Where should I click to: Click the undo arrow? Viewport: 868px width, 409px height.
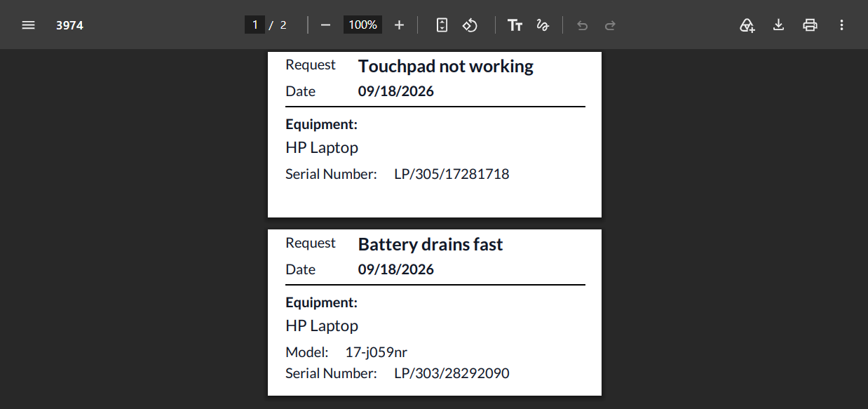tap(582, 25)
